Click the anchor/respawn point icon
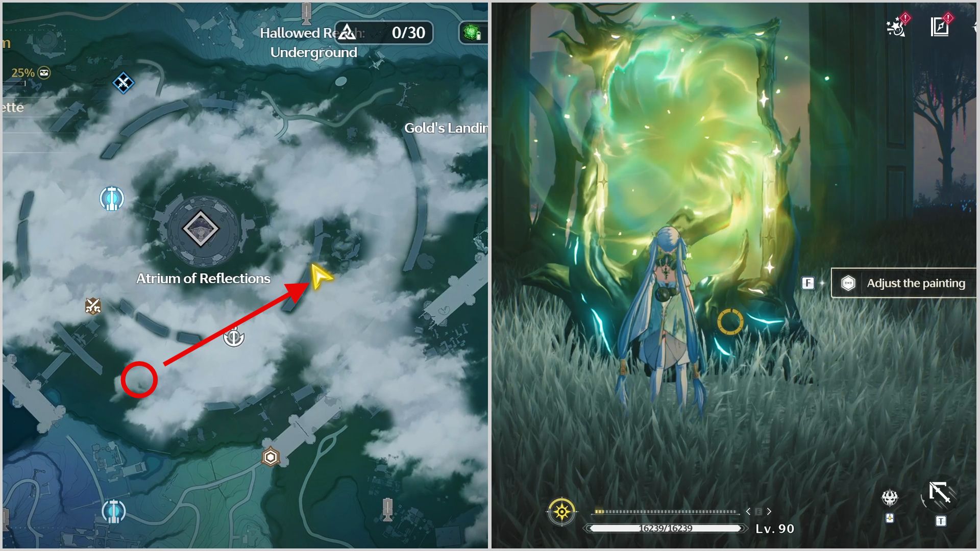980x551 pixels. (233, 336)
